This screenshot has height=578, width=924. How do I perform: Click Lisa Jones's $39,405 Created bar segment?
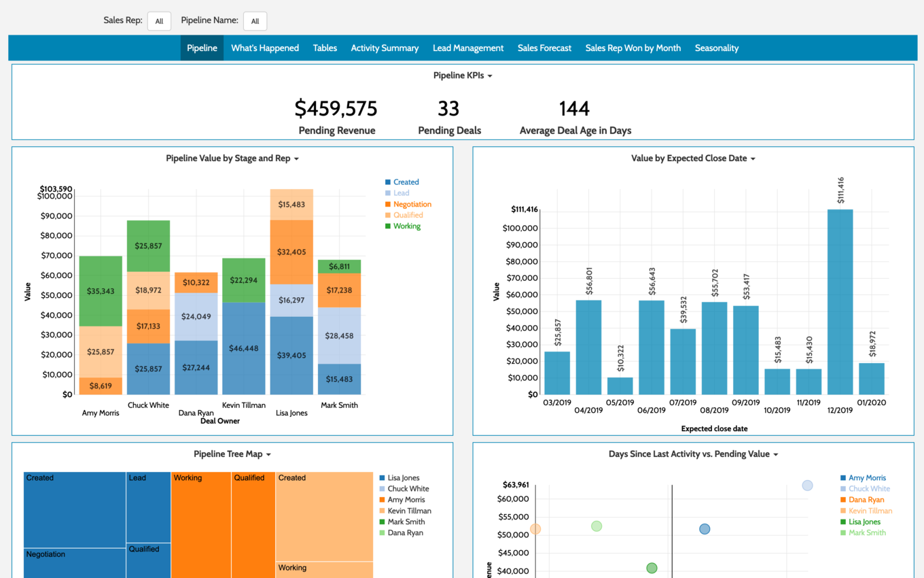(x=291, y=355)
